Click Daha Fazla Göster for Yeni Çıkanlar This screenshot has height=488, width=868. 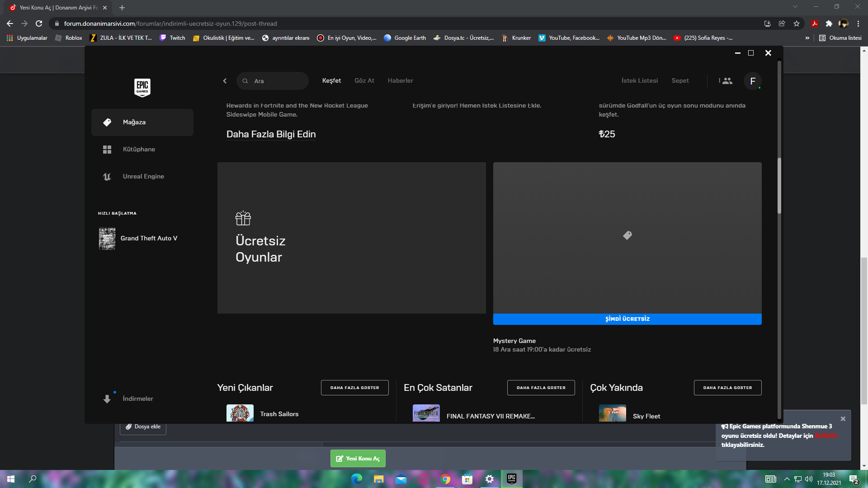click(354, 388)
